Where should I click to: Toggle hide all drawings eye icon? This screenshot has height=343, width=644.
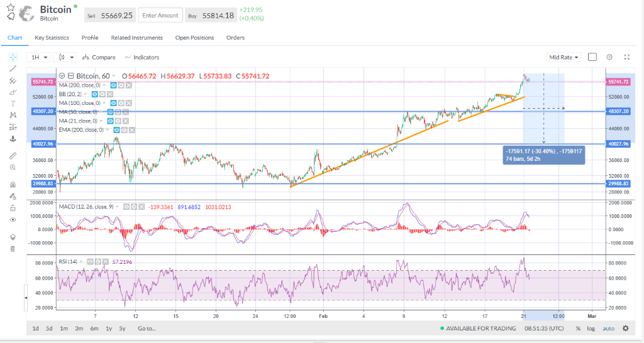pos(13,219)
